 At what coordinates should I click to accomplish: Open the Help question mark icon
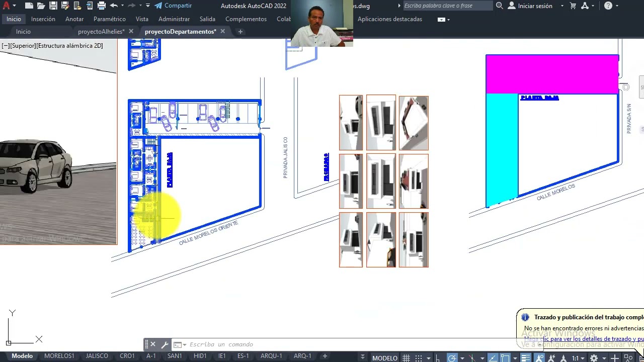point(608,6)
